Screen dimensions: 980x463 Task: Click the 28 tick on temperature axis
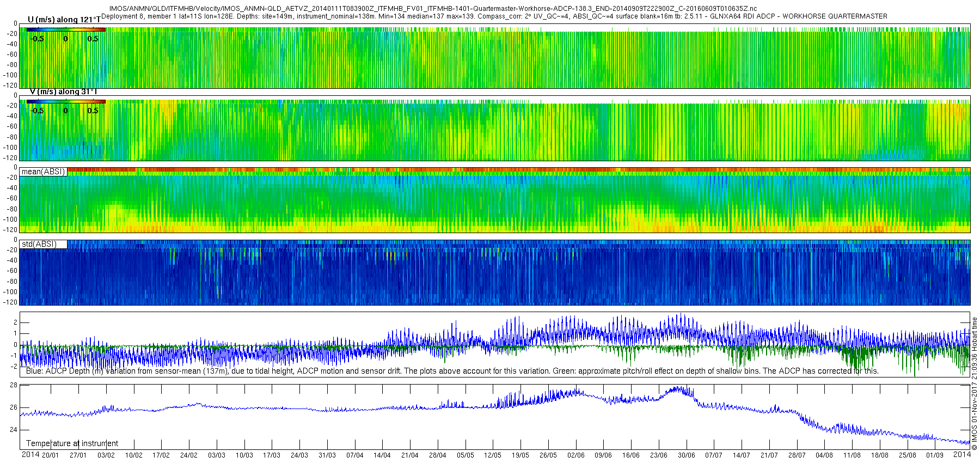click(14, 385)
